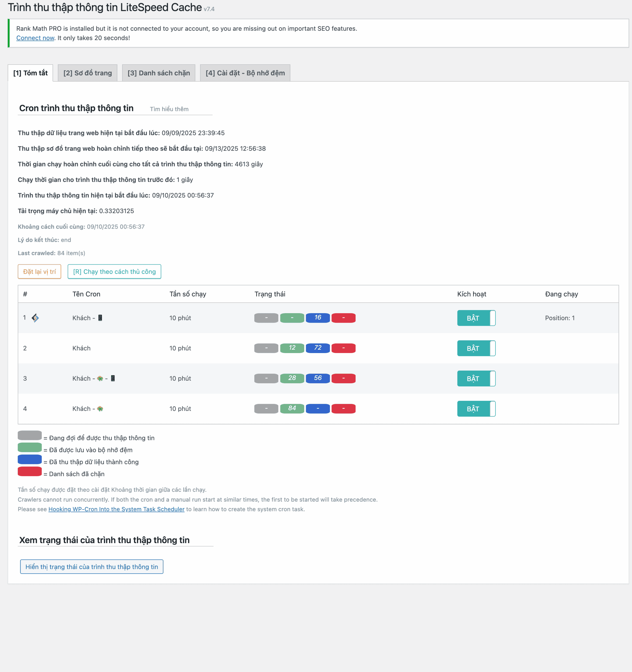This screenshot has width=632, height=672.
Task: Click the mobile phone icon in cron row 3
Action: coord(113,378)
